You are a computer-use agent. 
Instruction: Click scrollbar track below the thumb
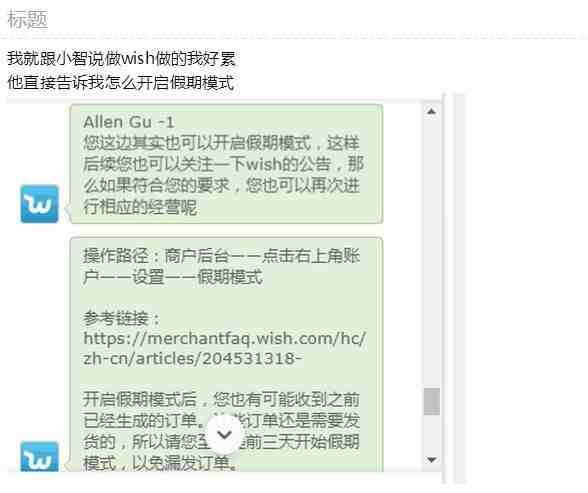click(432, 434)
